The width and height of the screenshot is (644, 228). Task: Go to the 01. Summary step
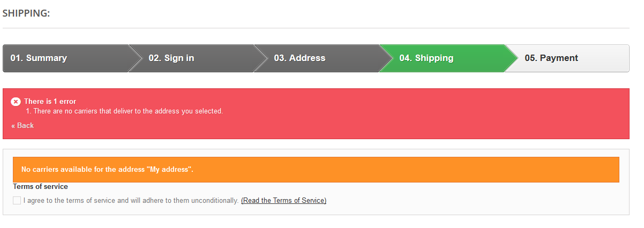(39, 58)
